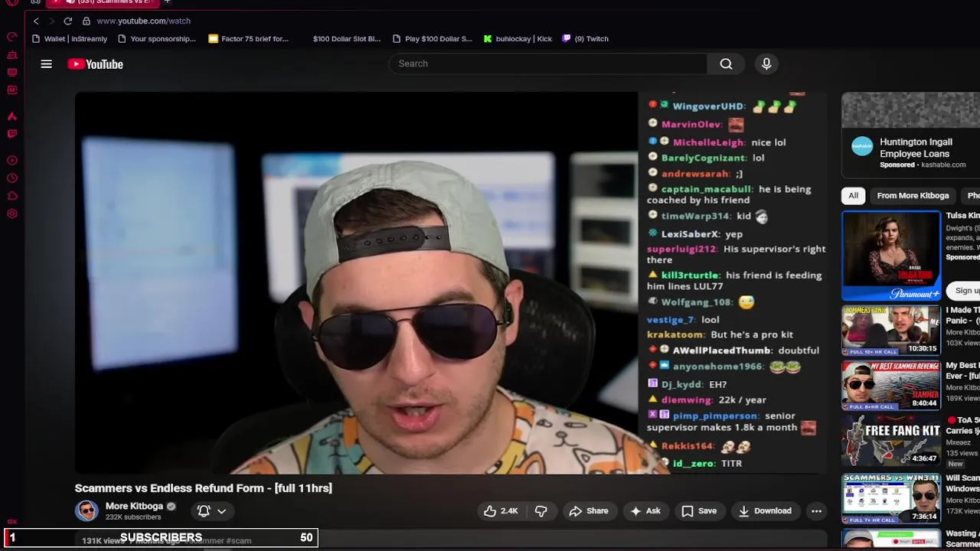Open the more actions three-dot menu

click(x=816, y=511)
